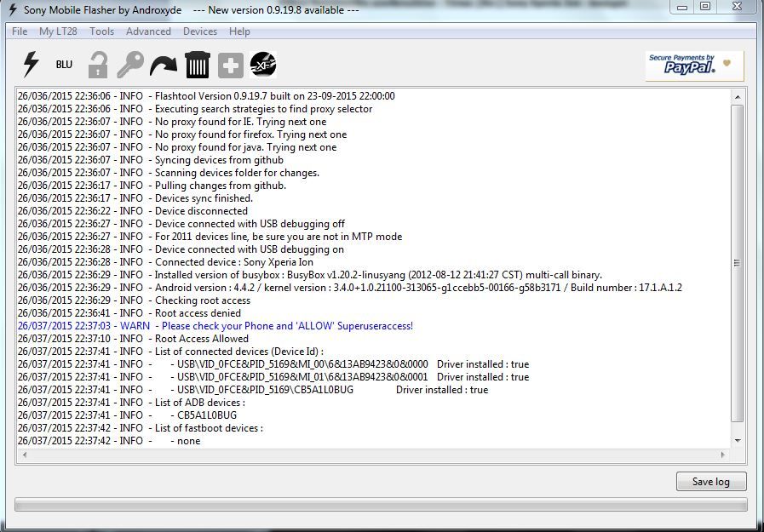
Task: Click the 'Root Access Allowed' line
Action: 133,339
